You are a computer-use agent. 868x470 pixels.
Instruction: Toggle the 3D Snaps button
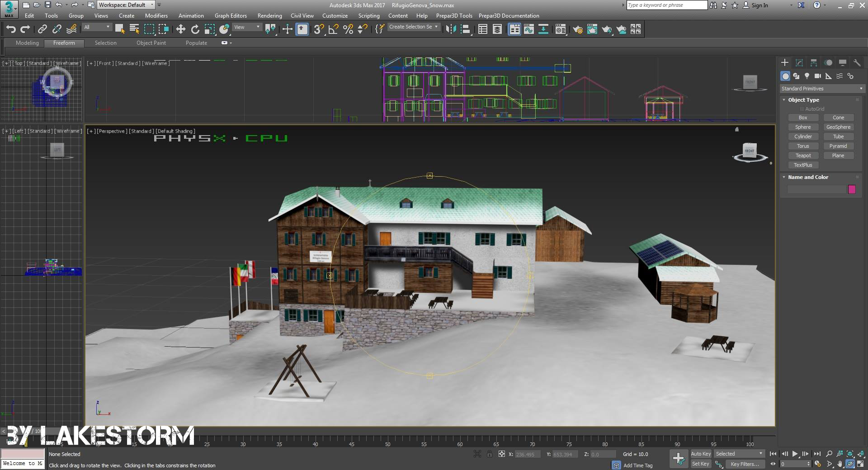point(319,29)
